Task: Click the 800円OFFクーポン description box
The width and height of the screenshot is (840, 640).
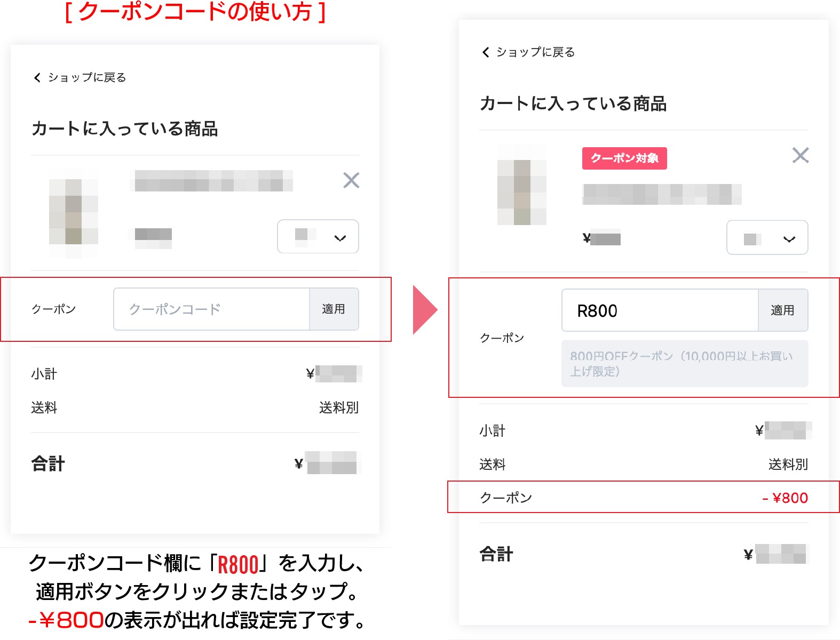Action: click(685, 364)
